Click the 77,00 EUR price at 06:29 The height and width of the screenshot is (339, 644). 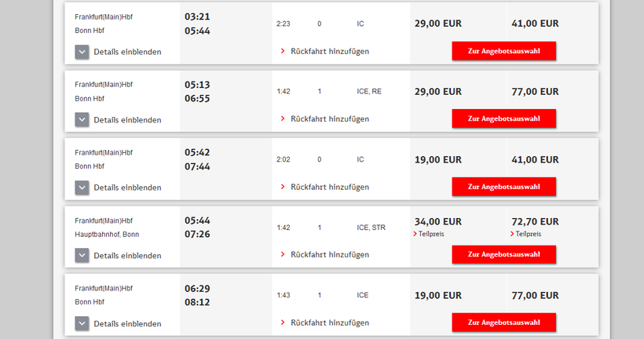click(535, 296)
